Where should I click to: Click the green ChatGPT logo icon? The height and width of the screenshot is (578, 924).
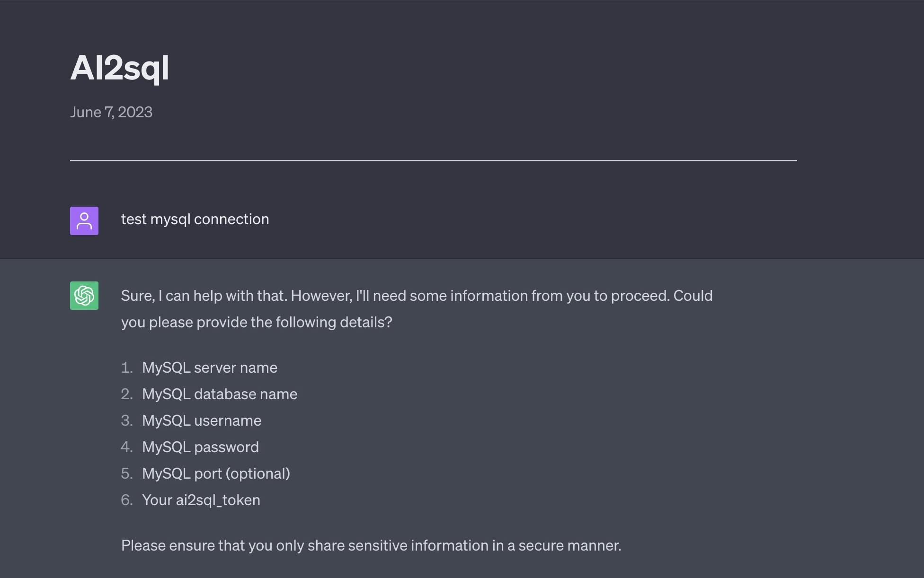[x=84, y=296]
